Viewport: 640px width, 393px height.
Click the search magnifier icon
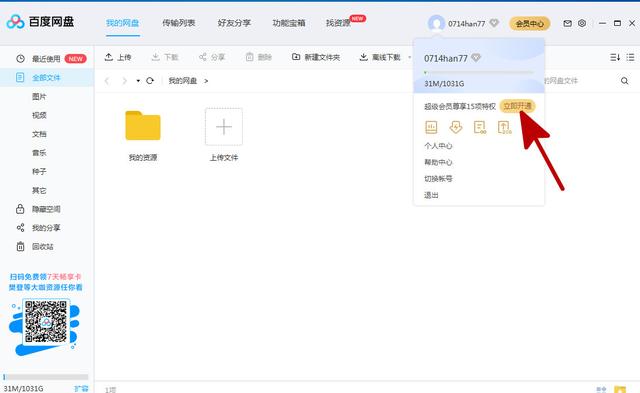(x=624, y=81)
